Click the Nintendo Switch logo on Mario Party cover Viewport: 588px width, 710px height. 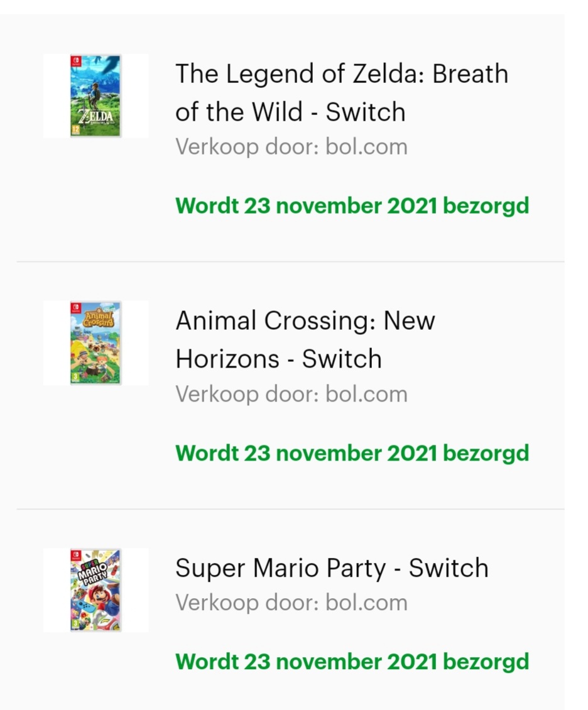[75, 555]
